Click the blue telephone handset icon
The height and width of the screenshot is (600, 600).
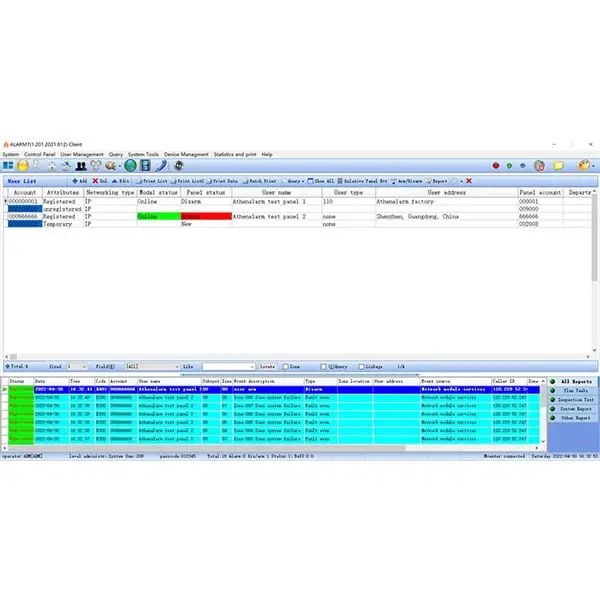click(x=161, y=166)
